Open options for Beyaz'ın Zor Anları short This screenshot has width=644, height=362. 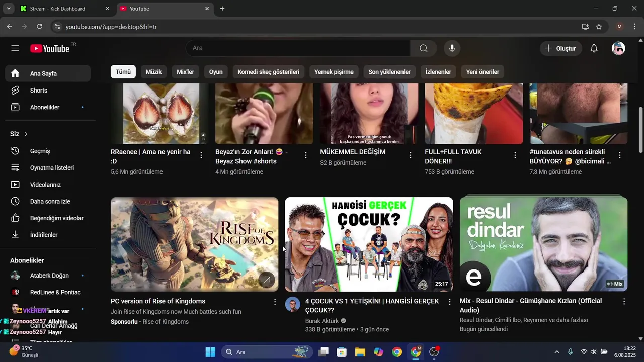pyautogui.click(x=306, y=155)
